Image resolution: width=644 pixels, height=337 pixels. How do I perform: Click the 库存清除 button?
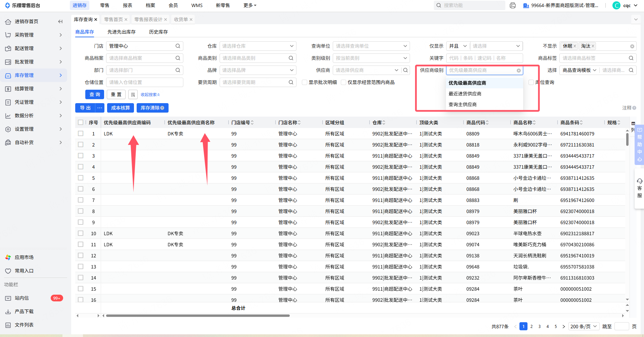click(x=152, y=108)
